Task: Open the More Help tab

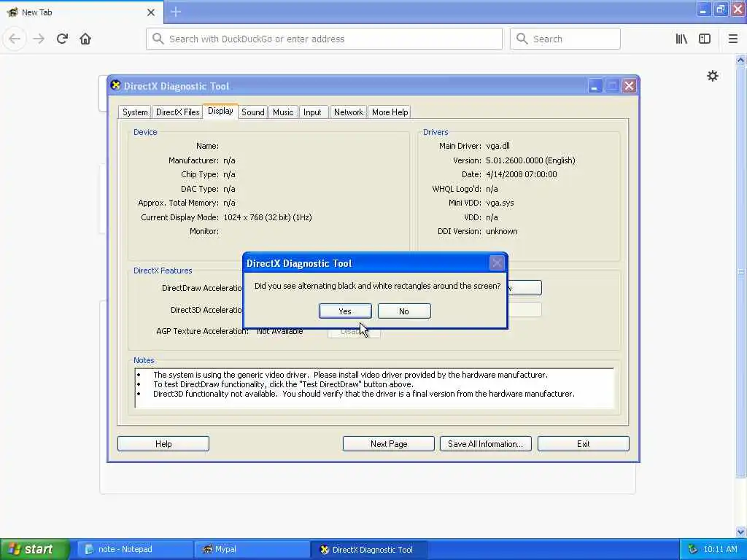Action: (390, 112)
